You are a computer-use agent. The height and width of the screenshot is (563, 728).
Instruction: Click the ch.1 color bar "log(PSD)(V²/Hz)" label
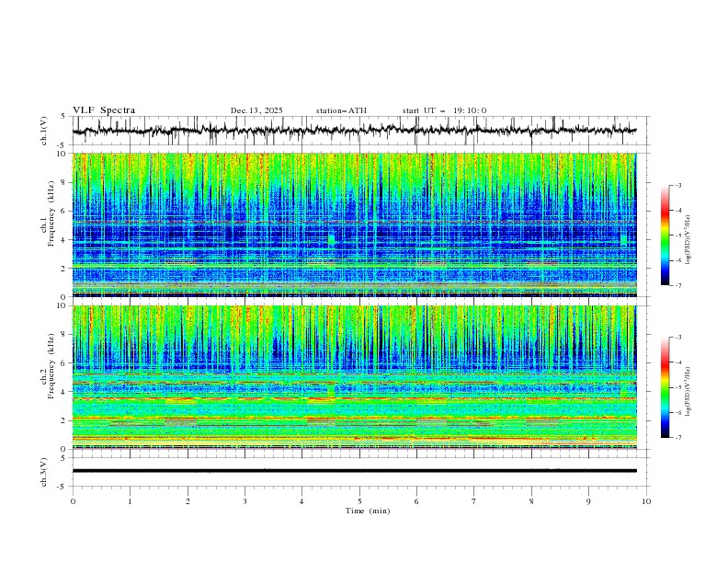[688, 239]
